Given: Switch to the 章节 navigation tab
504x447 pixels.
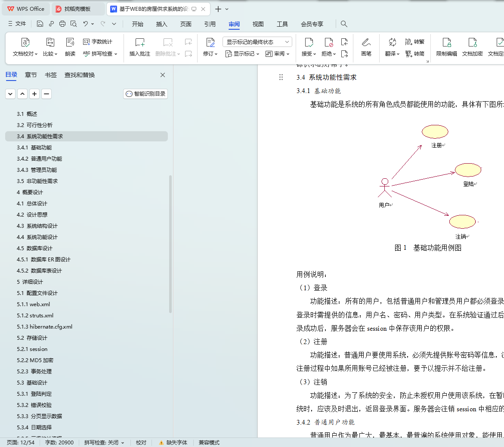Looking at the screenshot, I should 31,75.
